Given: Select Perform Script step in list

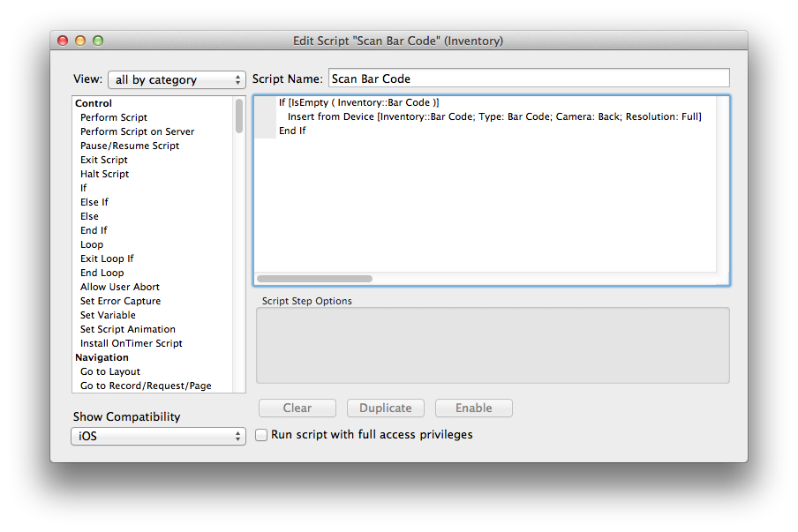Looking at the screenshot, I should [x=114, y=117].
